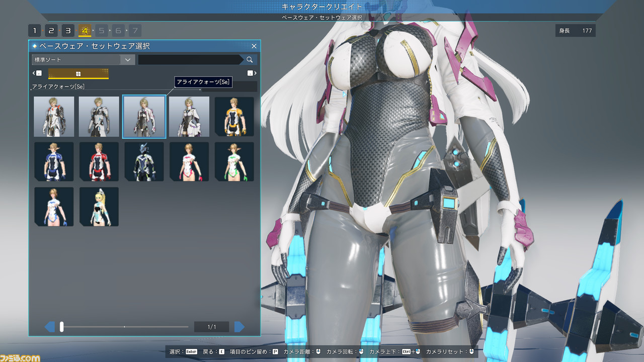Click the 選択 Enter key hint

[183, 351]
